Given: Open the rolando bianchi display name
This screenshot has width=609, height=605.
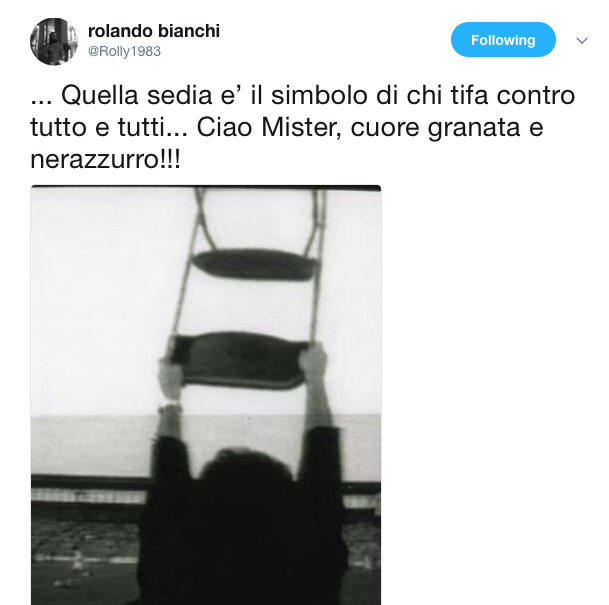Looking at the screenshot, I should coord(154,31).
